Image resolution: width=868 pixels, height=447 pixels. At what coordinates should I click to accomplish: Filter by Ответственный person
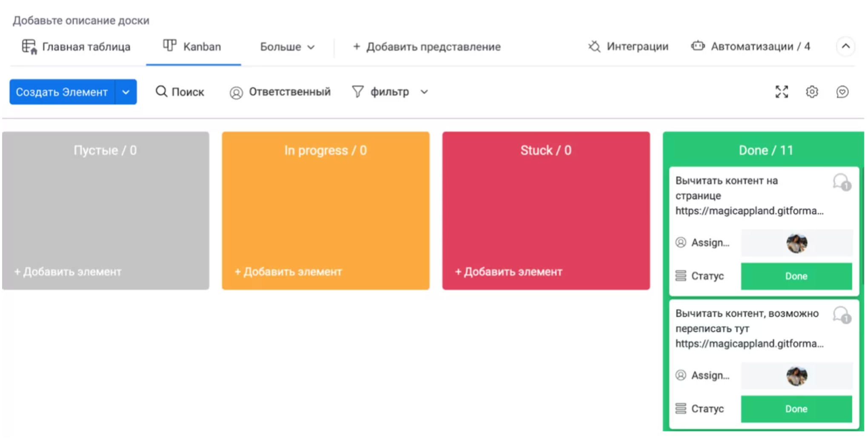click(x=280, y=92)
